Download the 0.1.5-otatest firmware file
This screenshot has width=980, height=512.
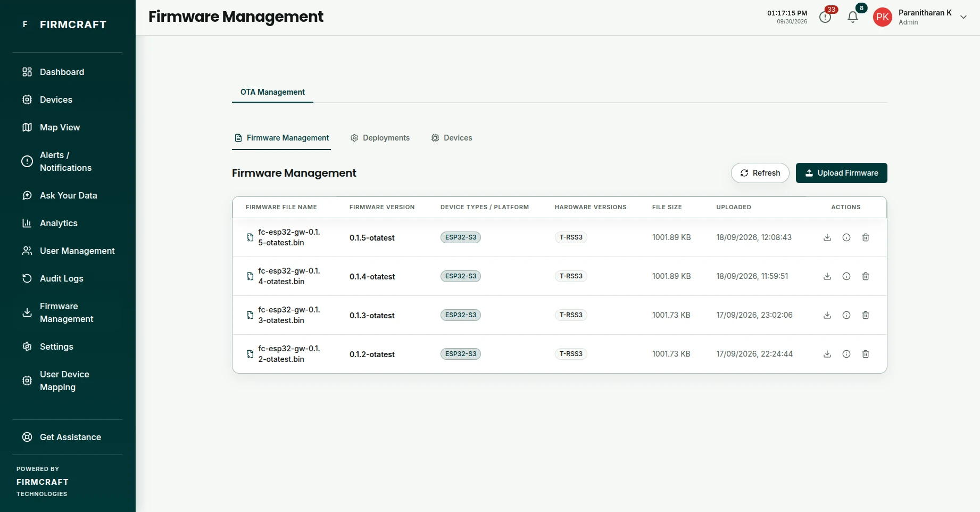(x=827, y=237)
